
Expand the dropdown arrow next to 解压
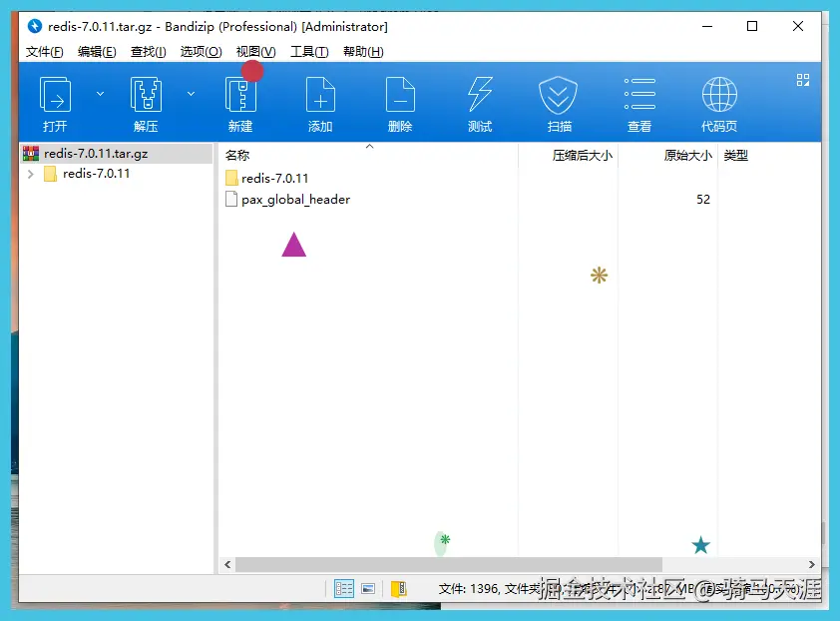click(x=191, y=94)
